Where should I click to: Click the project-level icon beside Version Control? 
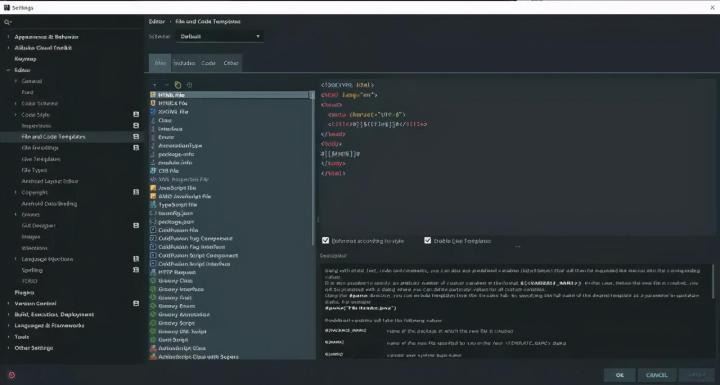coord(136,303)
